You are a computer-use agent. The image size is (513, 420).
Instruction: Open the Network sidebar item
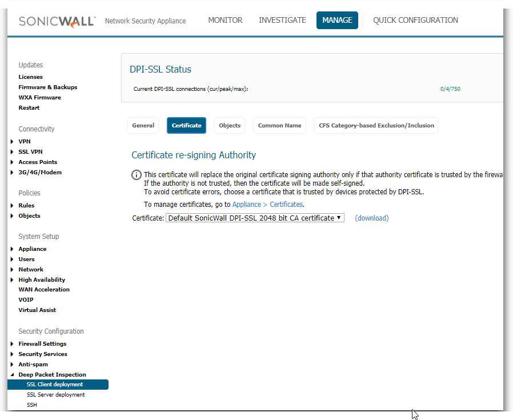point(31,270)
